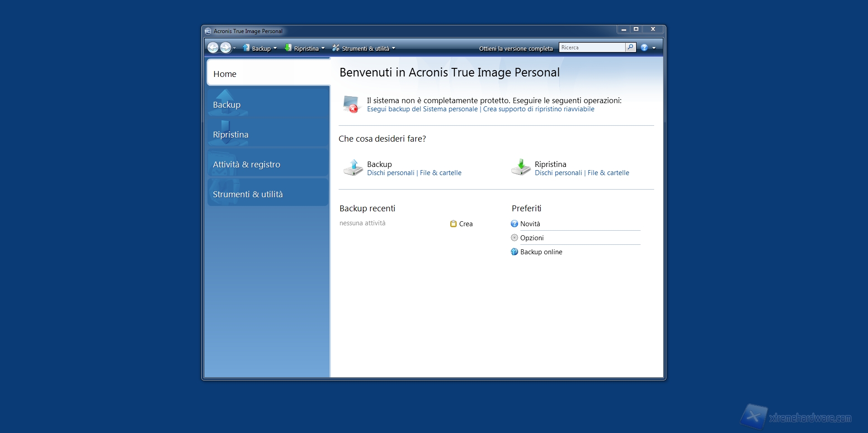
Task: Click the unprotected system warning icon
Action: coord(351,105)
